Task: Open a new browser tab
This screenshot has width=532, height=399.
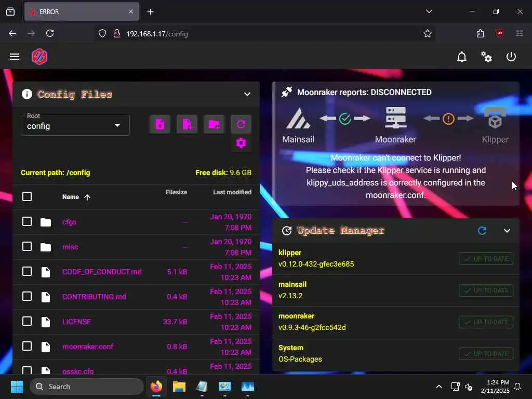Action: point(150,11)
